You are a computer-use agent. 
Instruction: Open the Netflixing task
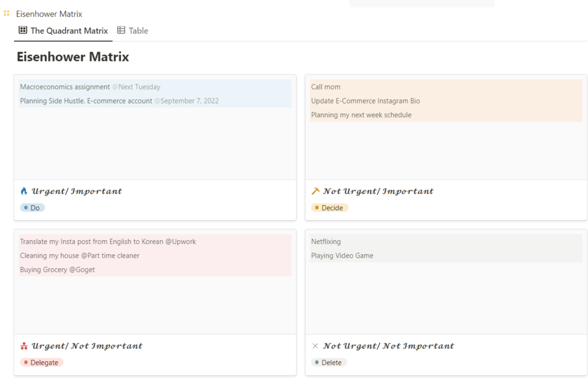coord(326,241)
